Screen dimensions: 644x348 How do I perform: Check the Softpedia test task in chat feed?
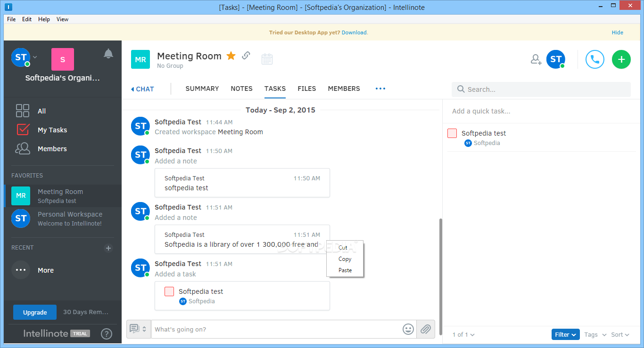169,291
